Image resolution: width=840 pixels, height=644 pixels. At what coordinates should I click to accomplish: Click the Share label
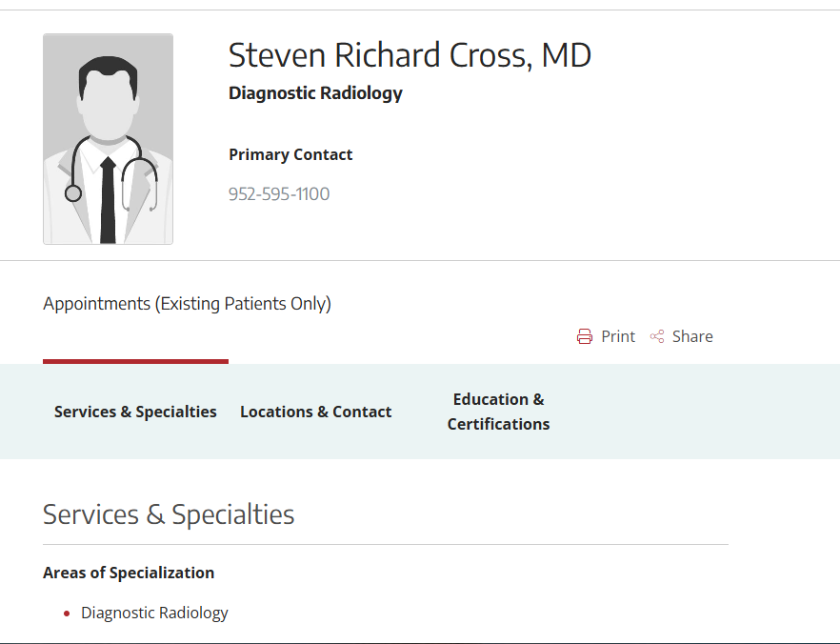pyautogui.click(x=692, y=336)
